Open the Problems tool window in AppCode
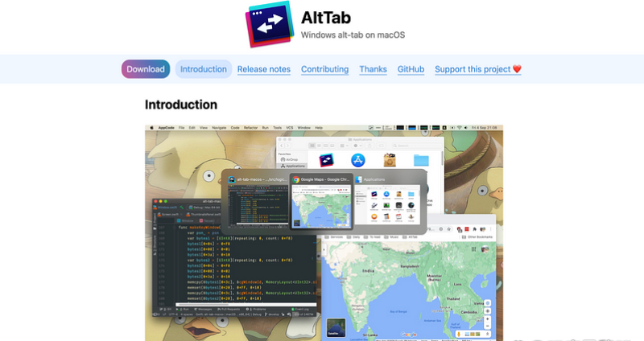Image resolution: width=644 pixels, height=341 pixels. [x=256, y=310]
